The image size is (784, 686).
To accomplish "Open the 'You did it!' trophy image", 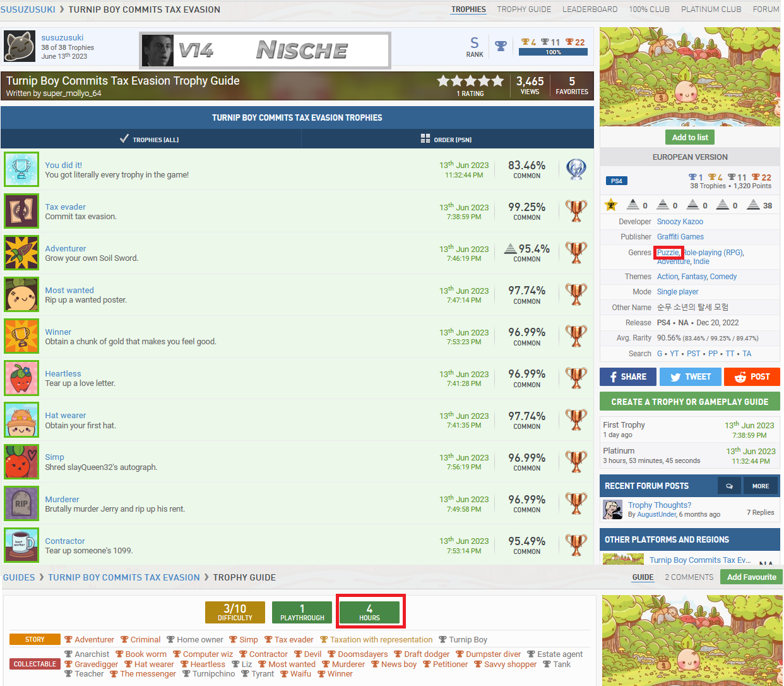I will point(21,169).
